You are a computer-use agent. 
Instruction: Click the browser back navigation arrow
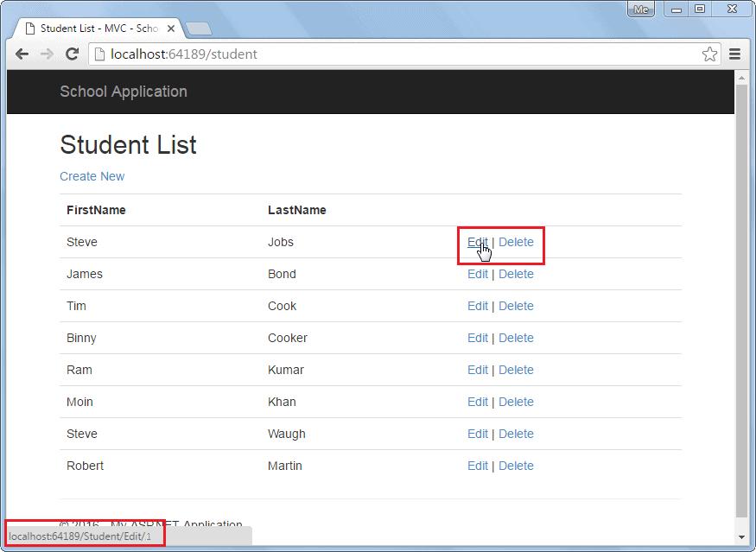point(22,54)
